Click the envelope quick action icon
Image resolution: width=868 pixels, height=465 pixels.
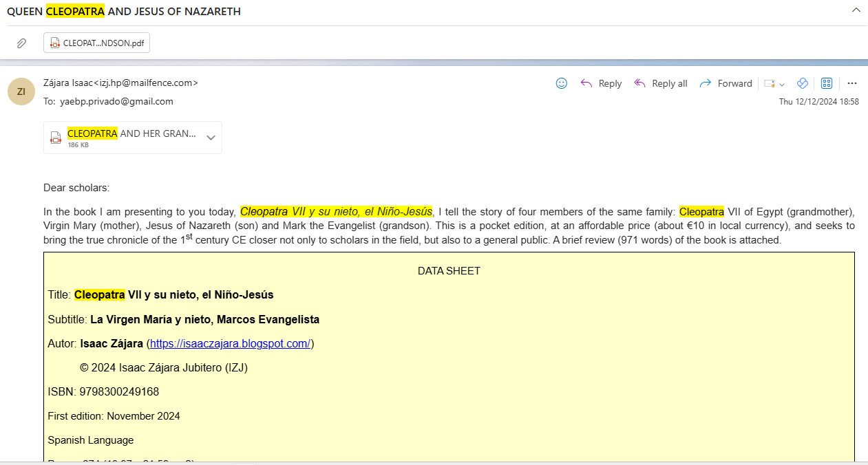(770, 84)
